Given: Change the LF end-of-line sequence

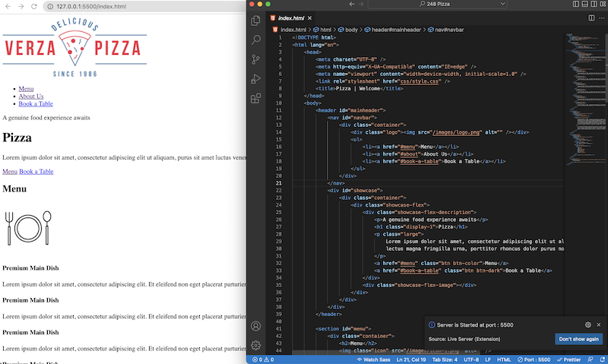Looking at the screenshot, I should tap(488, 359).
